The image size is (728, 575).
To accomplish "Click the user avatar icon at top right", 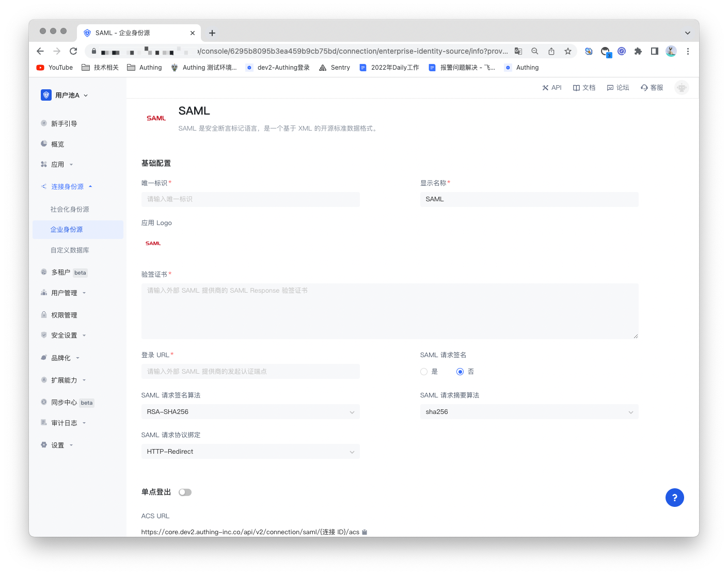I will click(682, 88).
